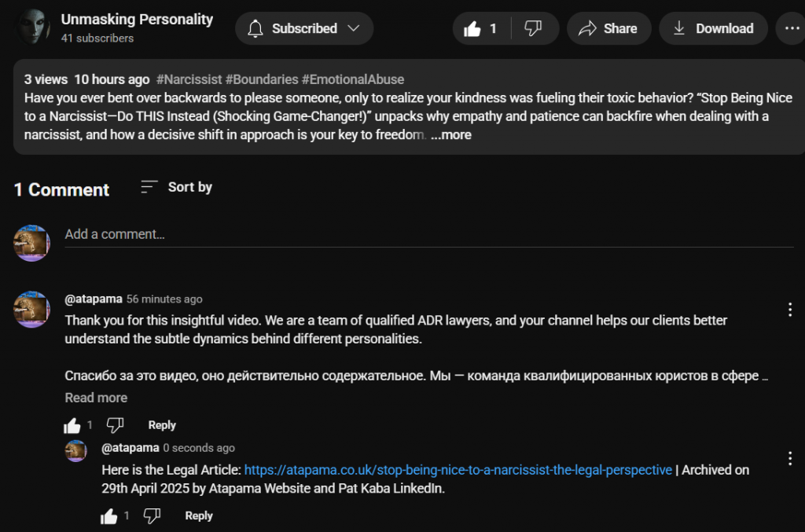Thumbs-down the Legal Article reply
Screen dimensions: 805x532
pos(153,516)
